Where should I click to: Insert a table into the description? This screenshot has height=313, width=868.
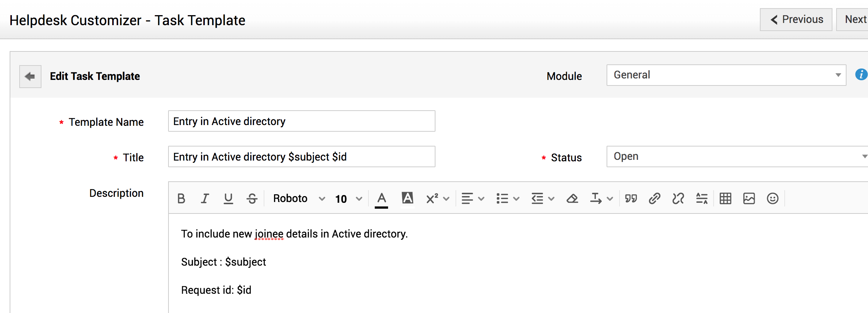725,199
